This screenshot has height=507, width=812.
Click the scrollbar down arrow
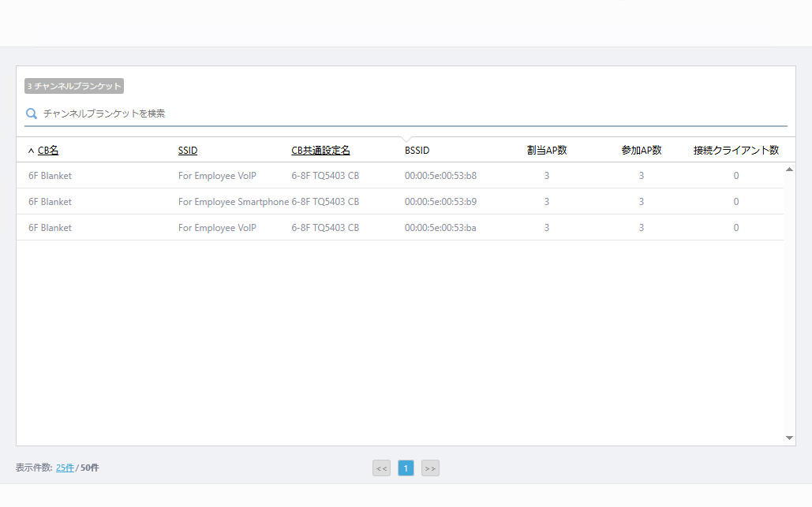(x=789, y=438)
